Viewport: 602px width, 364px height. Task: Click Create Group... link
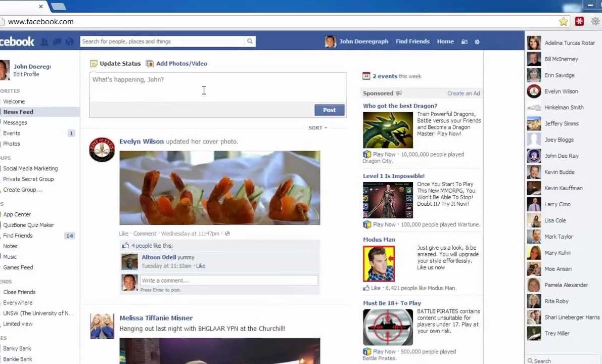coord(22,189)
